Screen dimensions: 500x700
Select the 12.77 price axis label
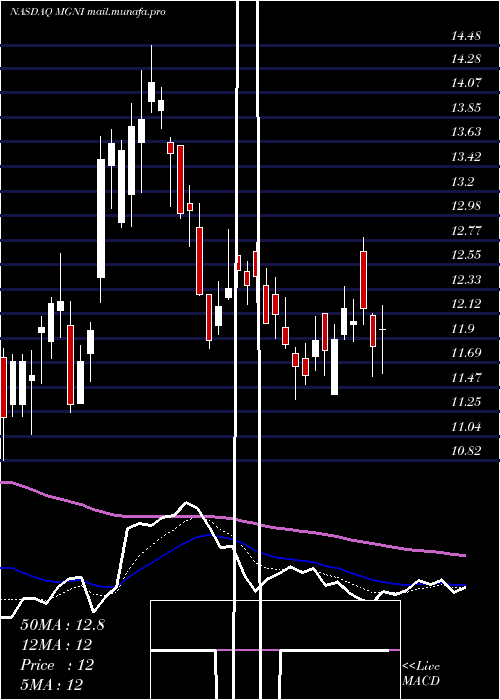466,231
